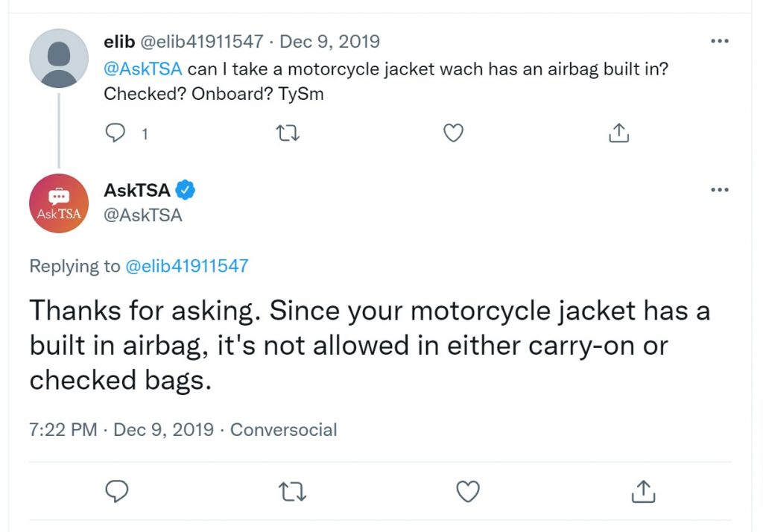The height and width of the screenshot is (532, 763).
Task: Share elib's tweet via share icon
Action: pyautogui.click(x=618, y=133)
